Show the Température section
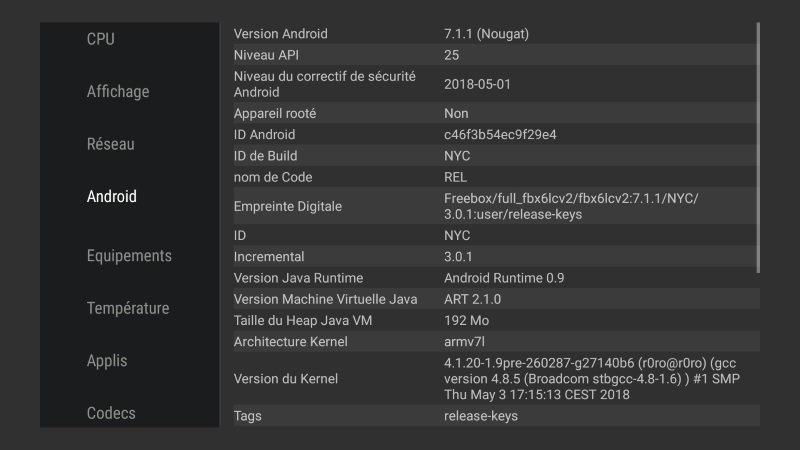This screenshot has height=450, width=800. [x=128, y=308]
